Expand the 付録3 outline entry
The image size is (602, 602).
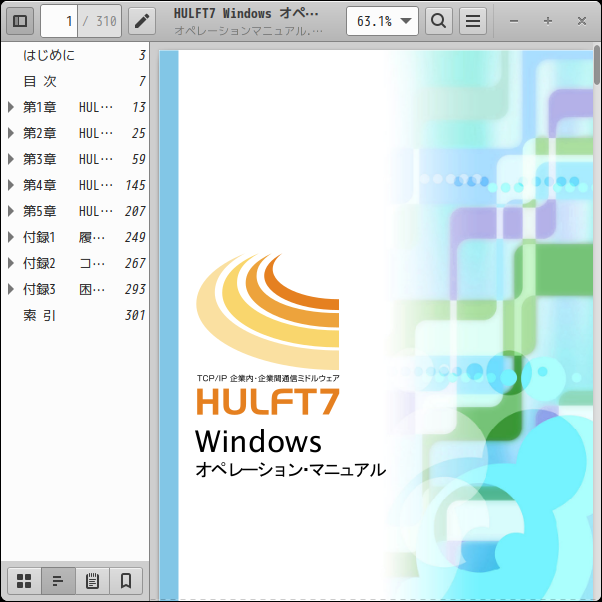tap(11, 289)
